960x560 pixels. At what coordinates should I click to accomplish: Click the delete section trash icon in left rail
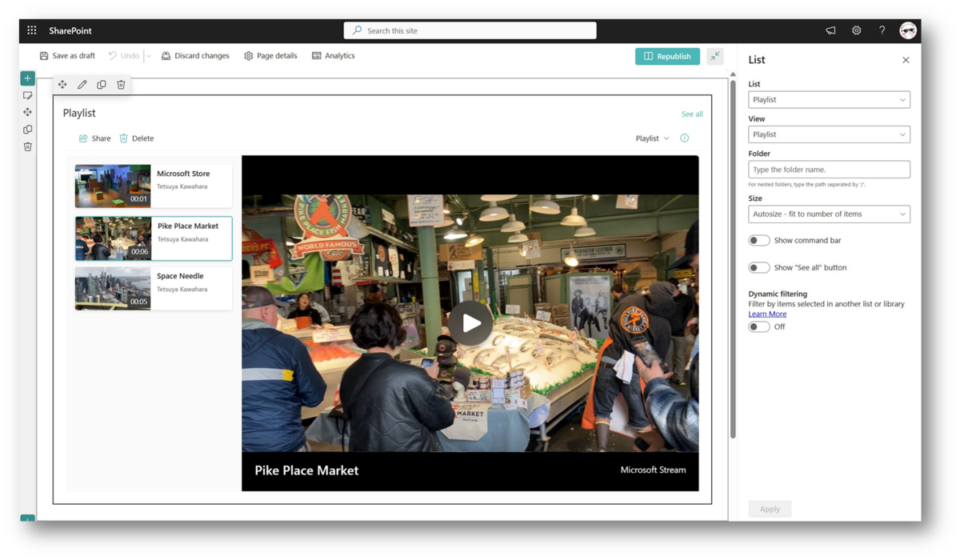point(27,146)
